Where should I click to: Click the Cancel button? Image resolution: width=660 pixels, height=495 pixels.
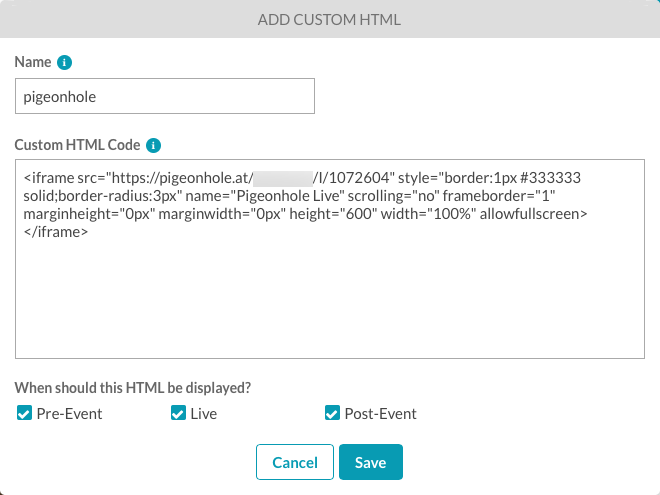pos(295,462)
